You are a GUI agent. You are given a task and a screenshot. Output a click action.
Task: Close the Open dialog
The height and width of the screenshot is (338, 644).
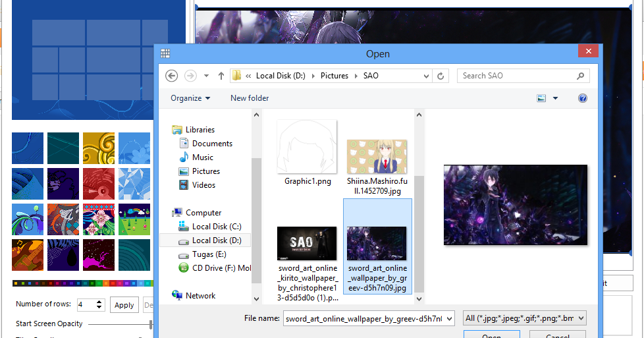pos(588,51)
